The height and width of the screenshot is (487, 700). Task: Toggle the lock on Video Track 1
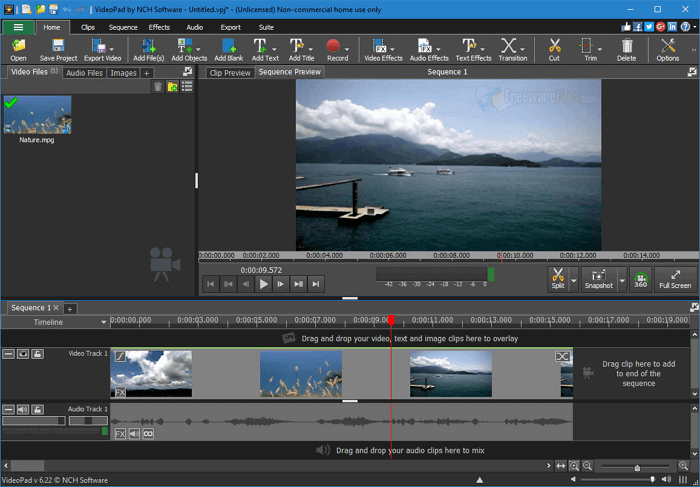tap(37, 354)
